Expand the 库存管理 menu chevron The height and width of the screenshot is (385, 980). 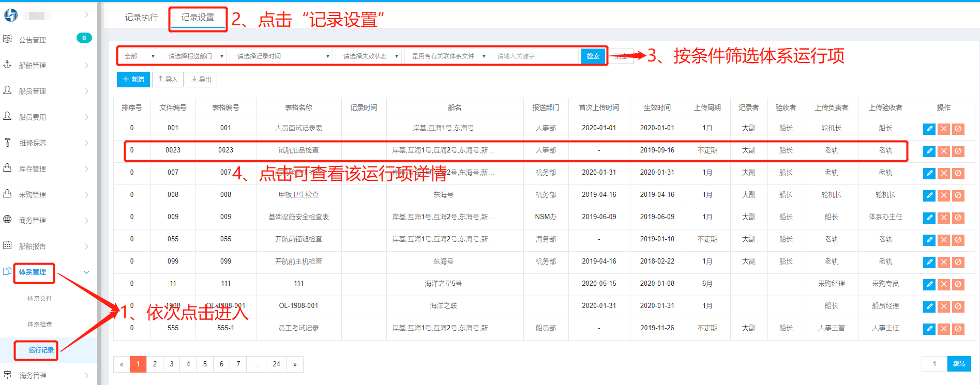tap(86, 168)
